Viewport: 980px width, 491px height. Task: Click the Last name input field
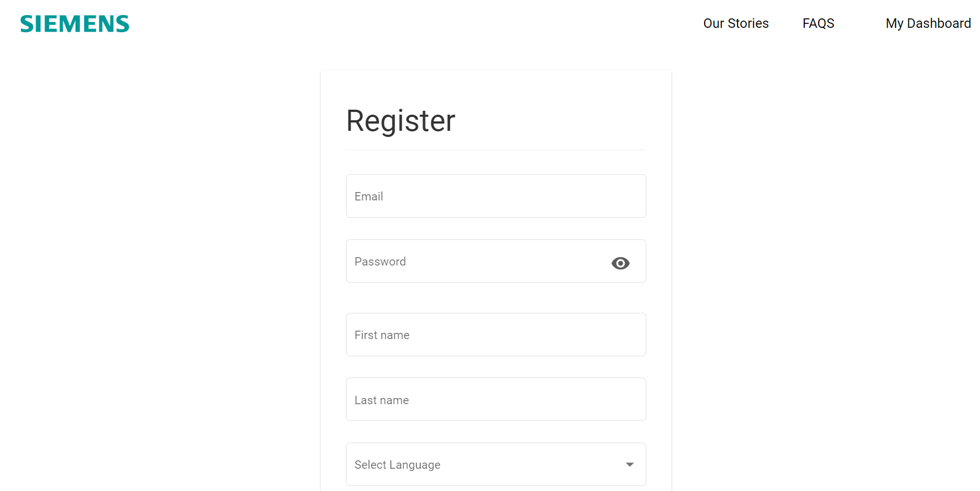click(495, 400)
